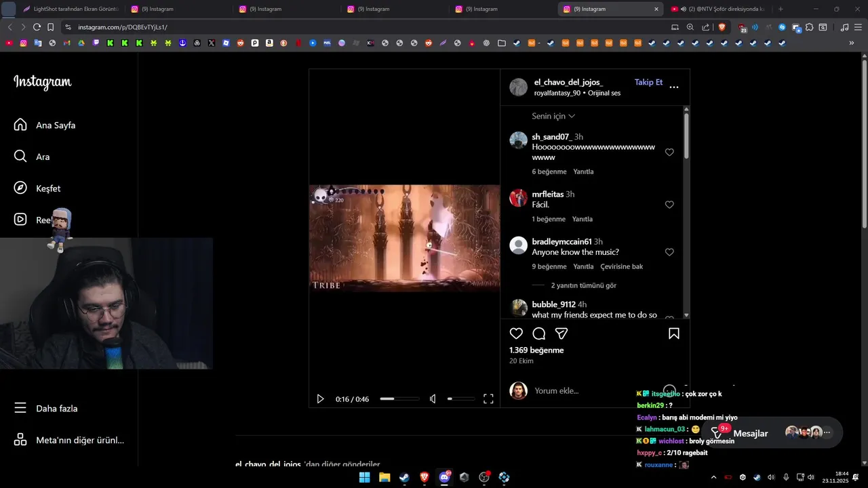This screenshot has height=488, width=868.
Task: Reload the page
Action: click(37, 27)
